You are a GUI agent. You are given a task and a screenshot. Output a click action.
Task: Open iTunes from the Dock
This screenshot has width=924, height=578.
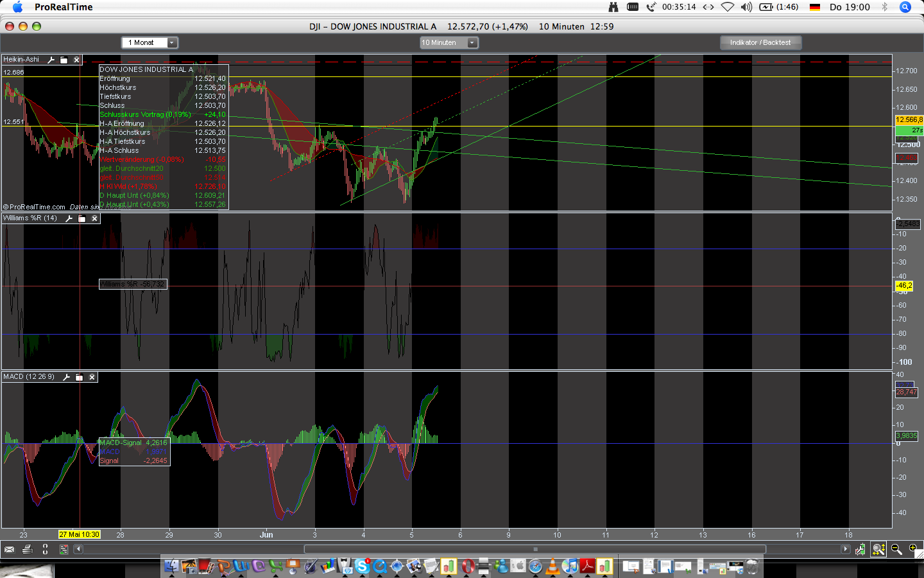pyautogui.click(x=570, y=566)
